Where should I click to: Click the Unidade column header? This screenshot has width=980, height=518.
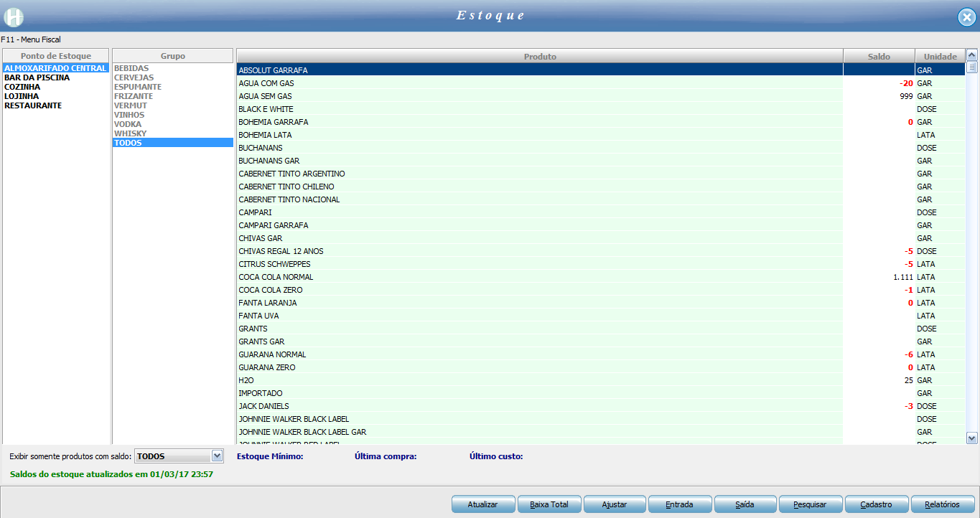[940, 56]
